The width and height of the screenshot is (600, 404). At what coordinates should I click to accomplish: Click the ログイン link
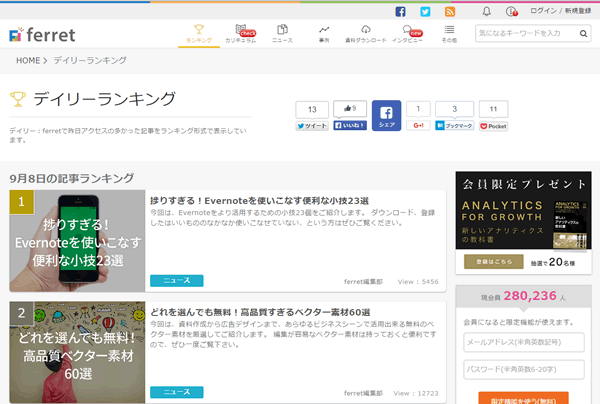[543, 11]
